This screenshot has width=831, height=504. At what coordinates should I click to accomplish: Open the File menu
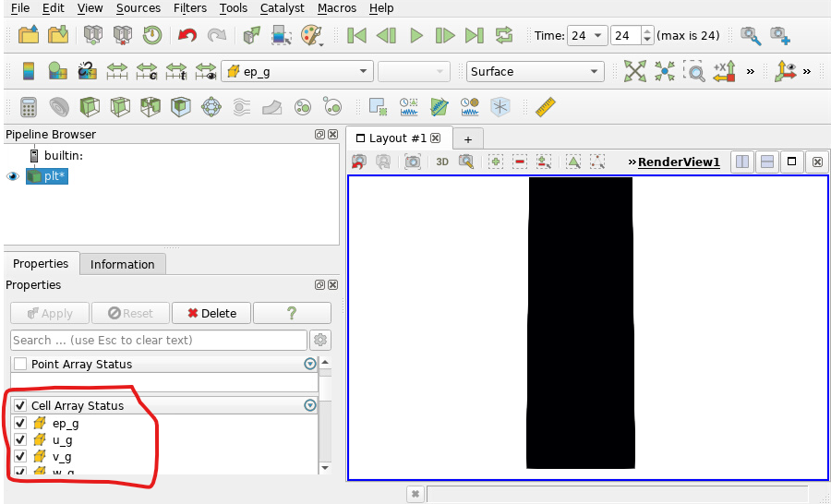pyautogui.click(x=20, y=8)
